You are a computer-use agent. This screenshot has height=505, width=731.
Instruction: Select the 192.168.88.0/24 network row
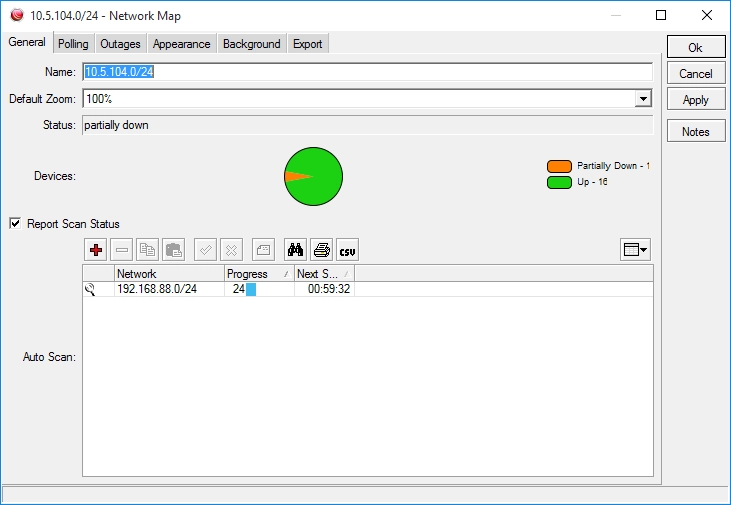click(368, 289)
